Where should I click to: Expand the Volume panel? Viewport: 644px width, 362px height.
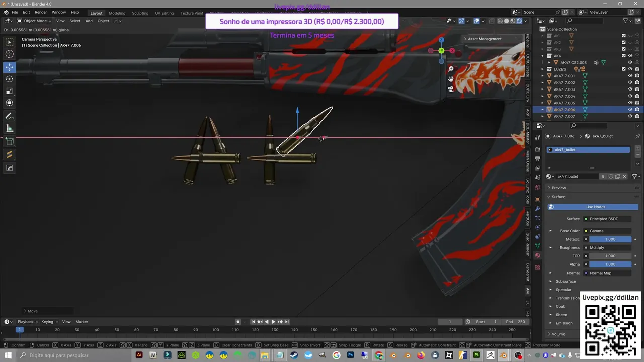tap(558, 334)
